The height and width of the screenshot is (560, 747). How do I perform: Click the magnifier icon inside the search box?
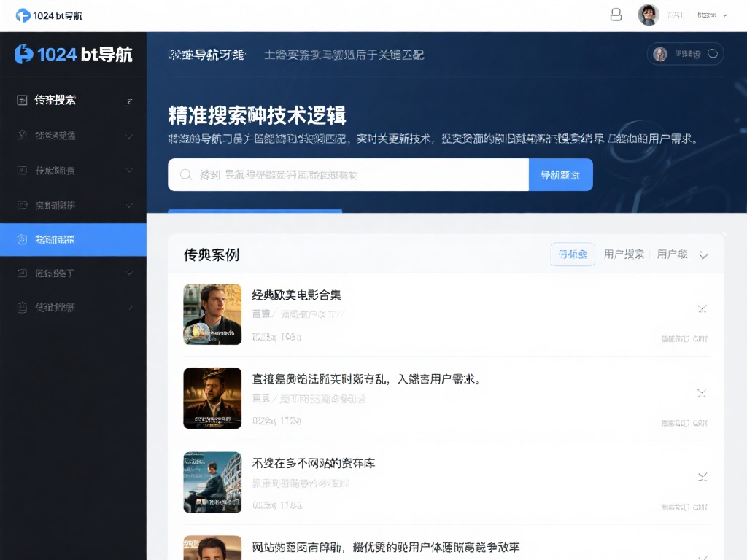point(186,175)
